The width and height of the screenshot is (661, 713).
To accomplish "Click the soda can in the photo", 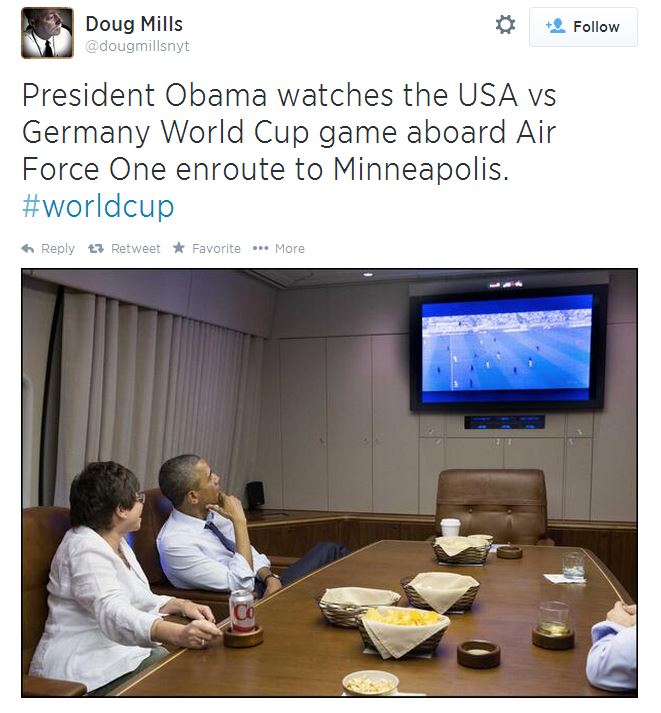I will (242, 611).
